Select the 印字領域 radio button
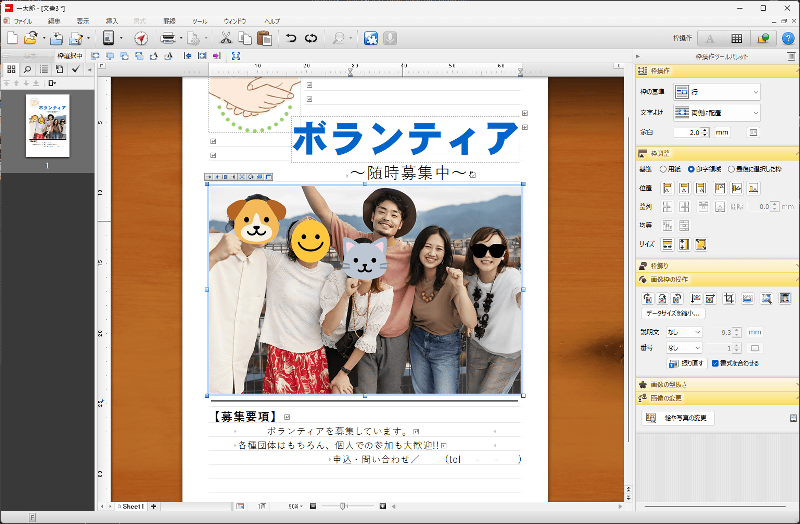800x524 pixels. point(690,169)
